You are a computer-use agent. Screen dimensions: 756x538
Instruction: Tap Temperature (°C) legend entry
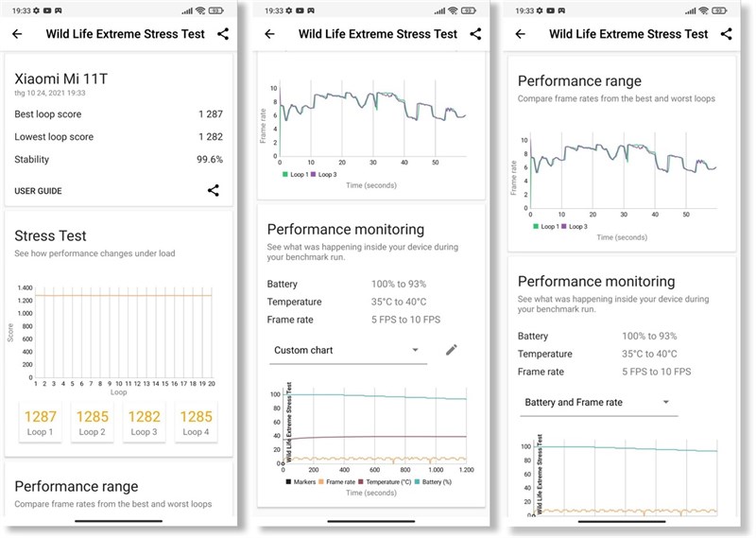point(385,482)
